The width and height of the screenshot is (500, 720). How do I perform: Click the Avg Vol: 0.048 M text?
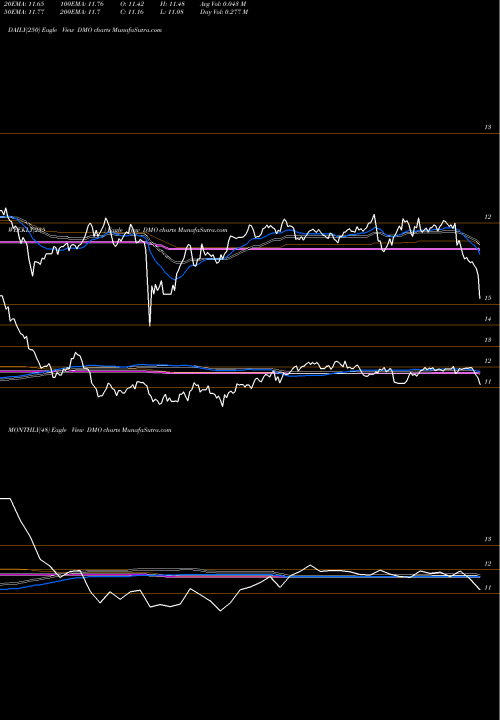pos(223,4)
